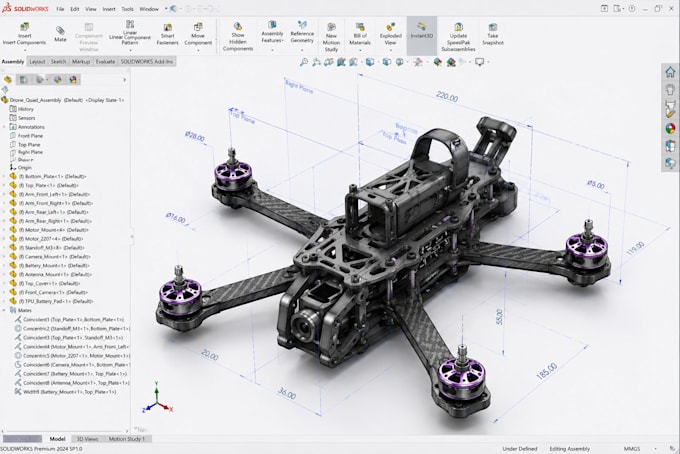The image size is (680, 454).
Task: Click Insert Components tool
Action: coord(25,34)
